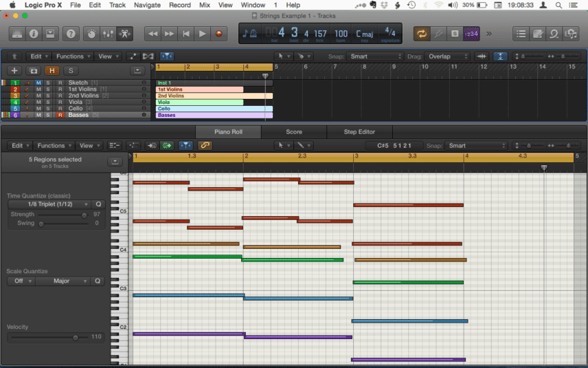This screenshot has width=588, height=368.
Task: Open Quick Help question mark button
Action: (71, 34)
